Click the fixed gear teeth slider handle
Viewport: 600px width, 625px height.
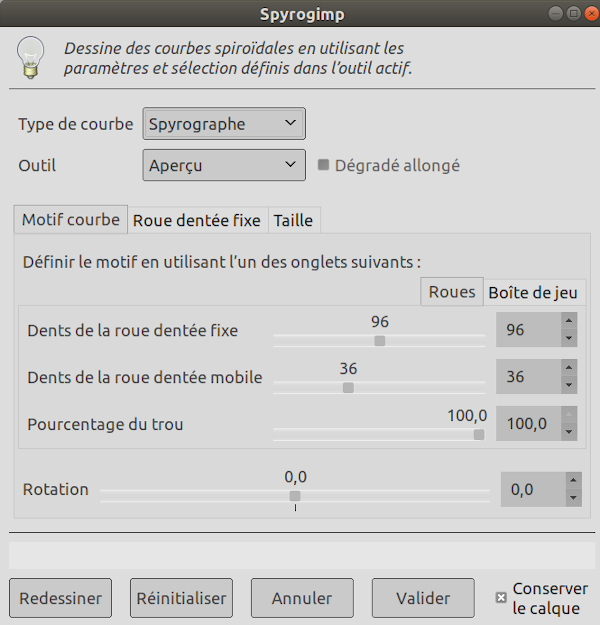click(380, 341)
